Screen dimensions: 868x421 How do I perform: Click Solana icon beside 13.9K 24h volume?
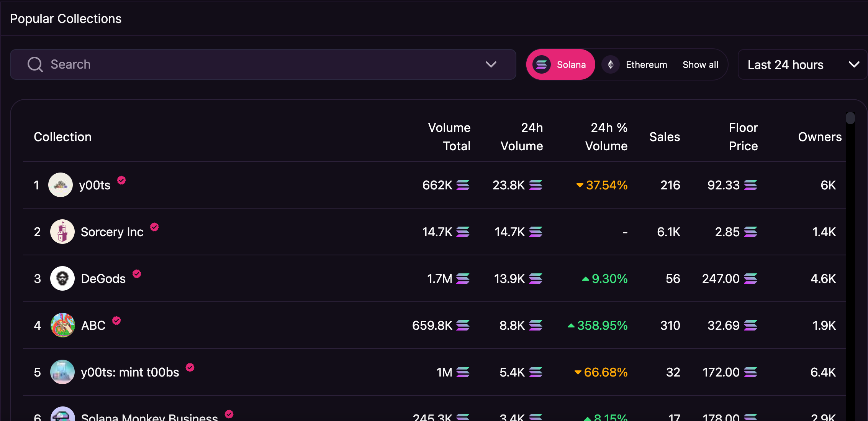pos(536,279)
